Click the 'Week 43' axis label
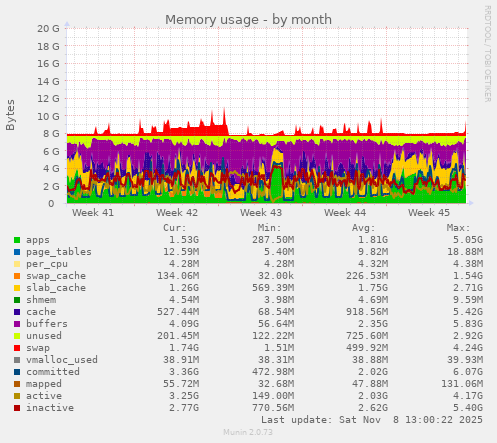The width and height of the screenshot is (497, 443). (261, 213)
